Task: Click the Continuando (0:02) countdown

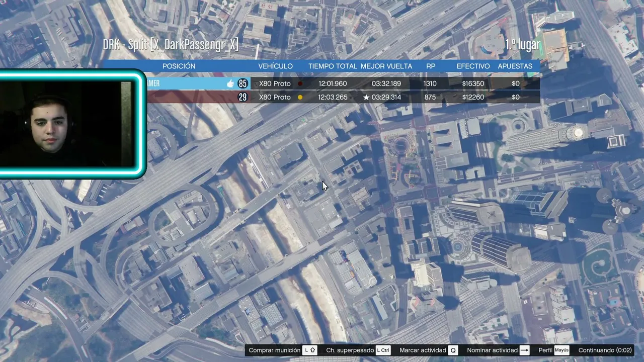Action: [x=605, y=350]
